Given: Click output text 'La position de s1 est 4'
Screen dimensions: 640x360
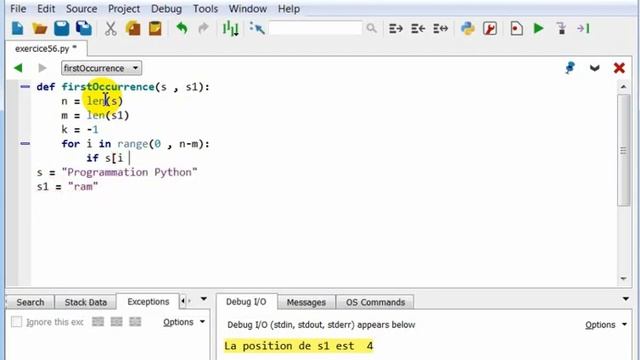Looking at the screenshot, I should (298, 346).
